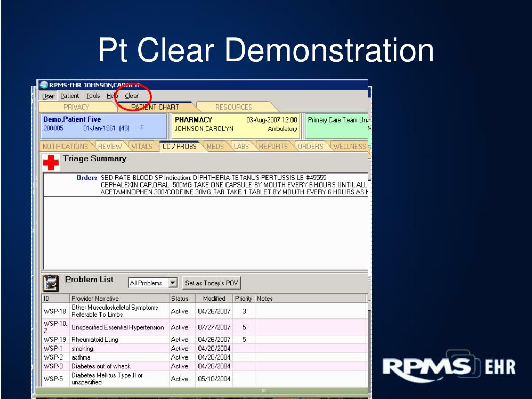Switch to the PRIVACY tab
The image size is (532, 399).
[77, 107]
